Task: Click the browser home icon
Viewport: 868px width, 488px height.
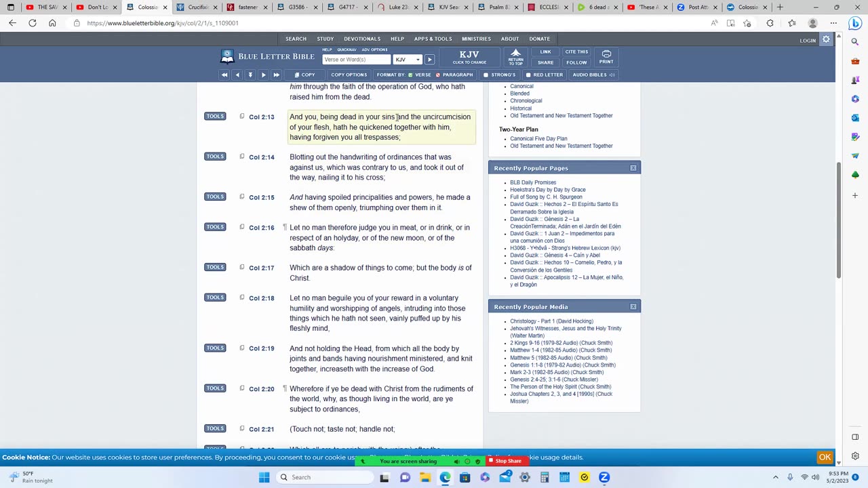Action: coord(52,23)
